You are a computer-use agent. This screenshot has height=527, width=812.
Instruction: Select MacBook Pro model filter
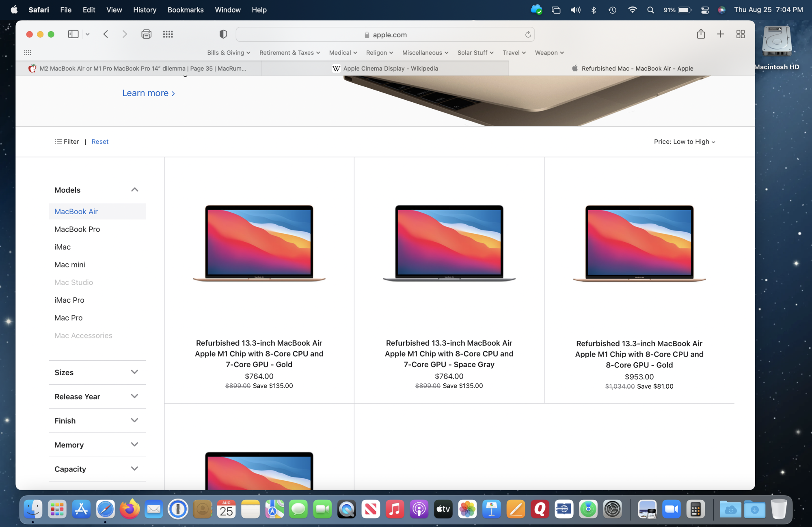pyautogui.click(x=77, y=229)
